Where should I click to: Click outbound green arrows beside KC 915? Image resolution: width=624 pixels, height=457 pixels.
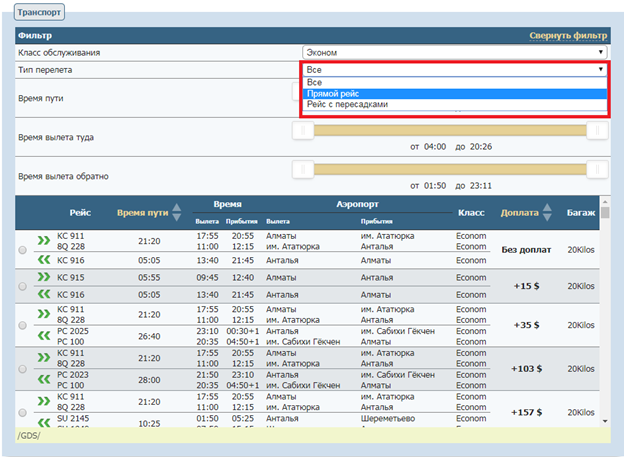tap(44, 277)
